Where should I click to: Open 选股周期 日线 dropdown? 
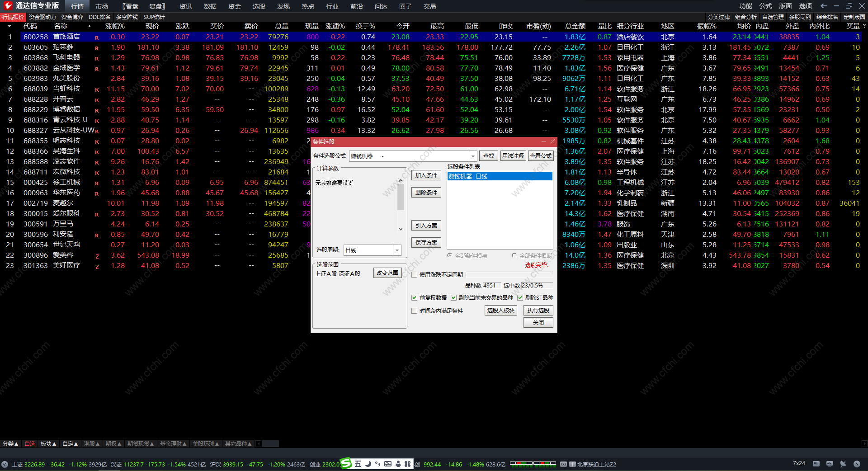tap(397, 250)
